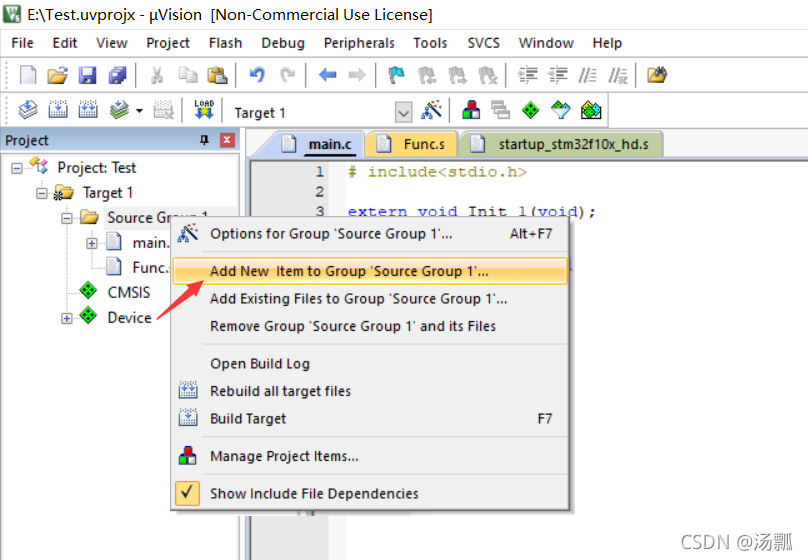Image resolution: width=808 pixels, height=560 pixels.
Task: Collapse the Source Group 1 node
Action: 66,218
